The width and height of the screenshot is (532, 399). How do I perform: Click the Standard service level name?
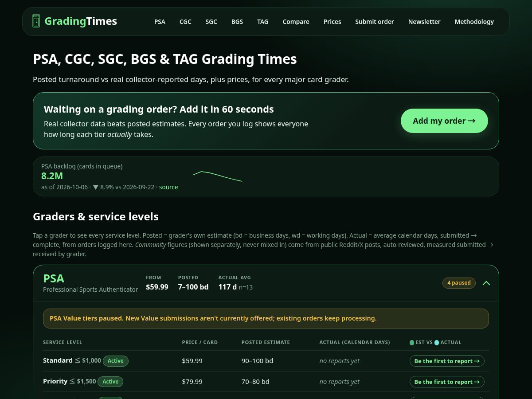[x=58, y=360]
